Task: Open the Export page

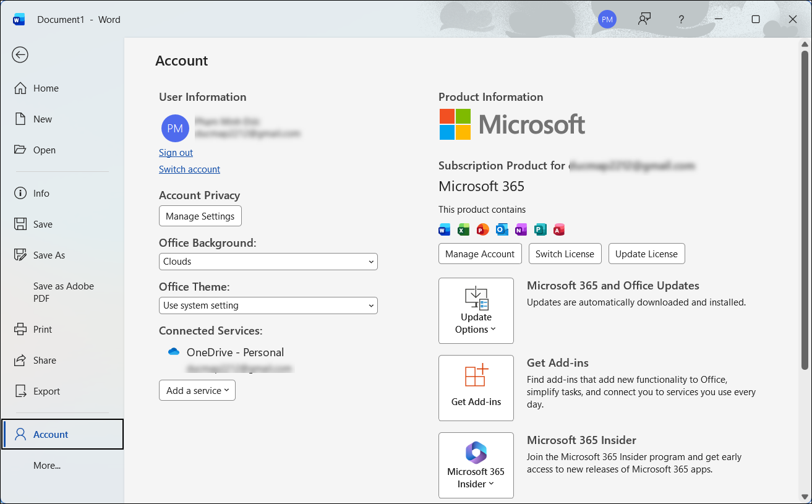Action: point(62,391)
